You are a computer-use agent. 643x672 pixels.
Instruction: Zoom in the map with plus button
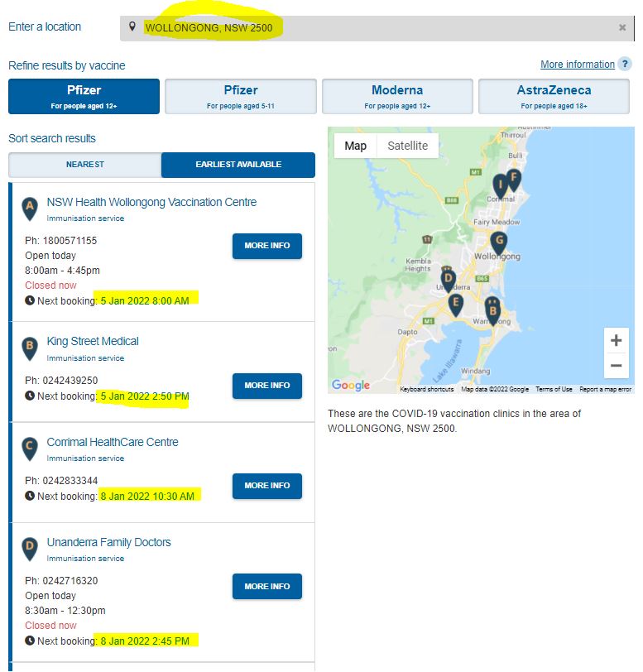[616, 340]
